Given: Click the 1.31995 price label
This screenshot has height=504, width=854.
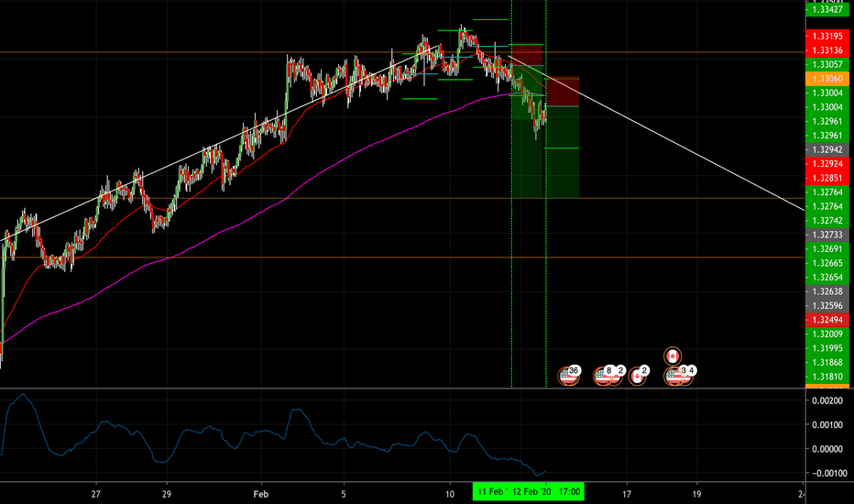Looking at the screenshot, I should coord(827,347).
